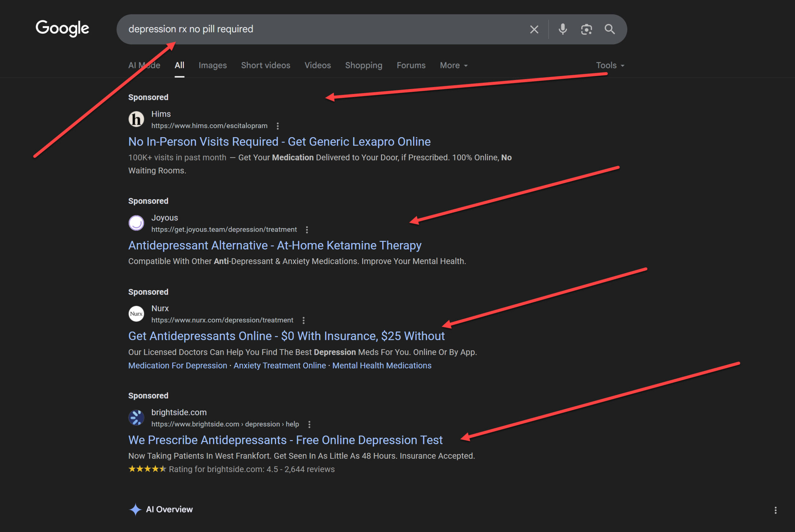This screenshot has width=795, height=532.
Task: Expand the More dropdown
Action: [454, 65]
